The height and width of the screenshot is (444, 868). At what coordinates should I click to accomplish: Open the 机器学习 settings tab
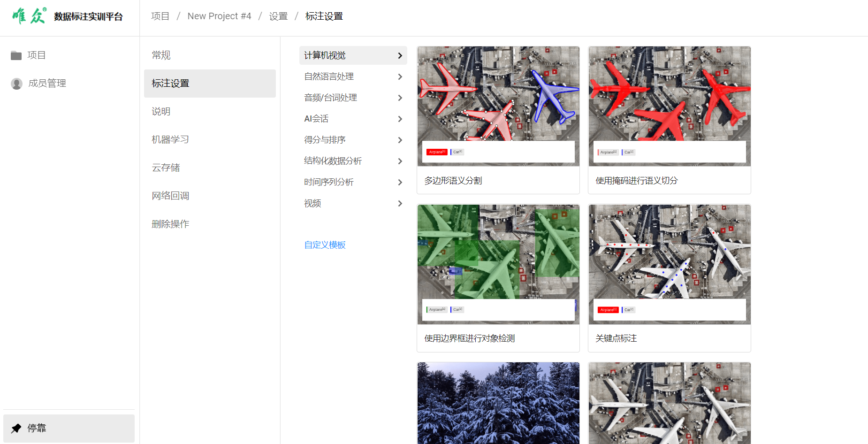click(x=170, y=140)
